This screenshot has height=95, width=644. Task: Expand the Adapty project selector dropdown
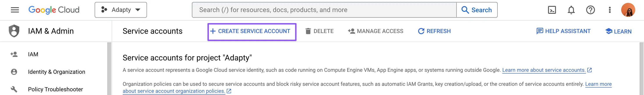pos(121,10)
